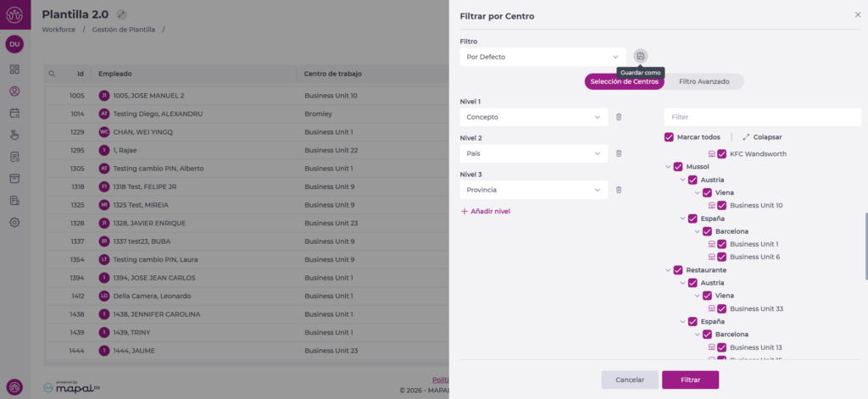Remove Nivel 2 País trash icon
This screenshot has height=399, width=868.
[619, 153]
